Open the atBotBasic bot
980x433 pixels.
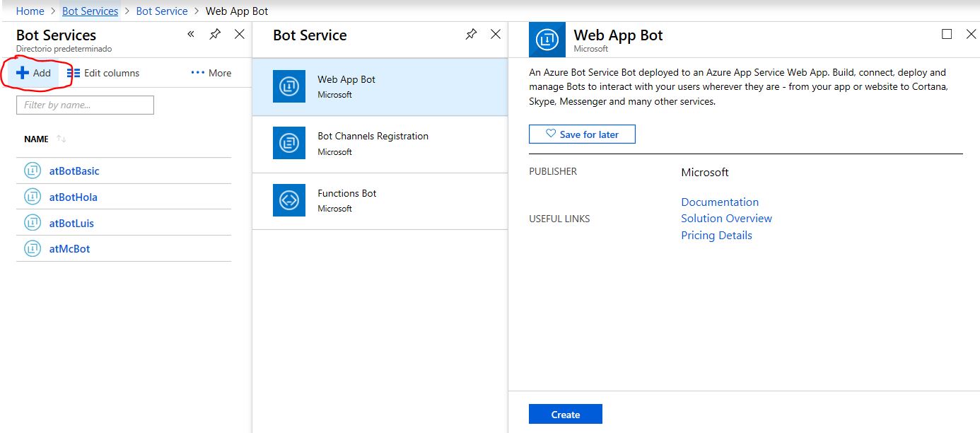tap(74, 171)
